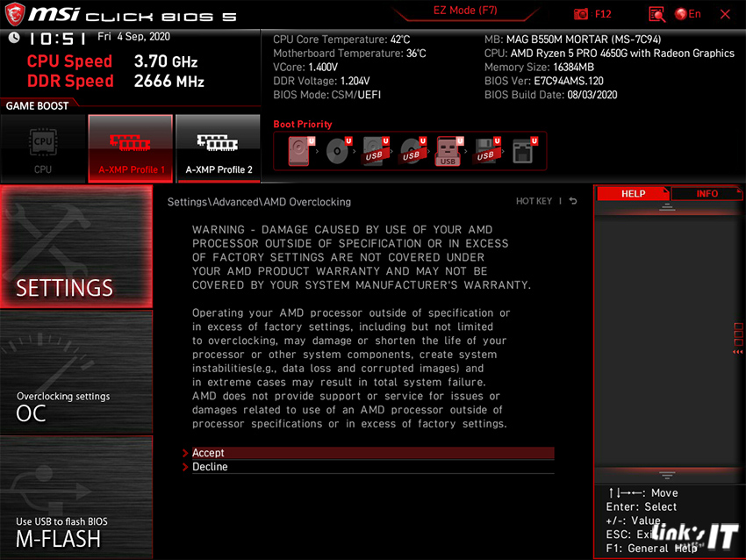This screenshot has height=560, width=746.
Task: Switch to EZ Mode (F7)
Action: 465,11
